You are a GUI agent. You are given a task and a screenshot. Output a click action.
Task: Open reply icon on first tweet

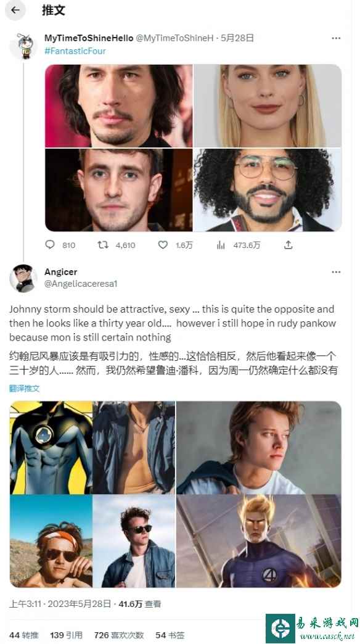pos(50,245)
